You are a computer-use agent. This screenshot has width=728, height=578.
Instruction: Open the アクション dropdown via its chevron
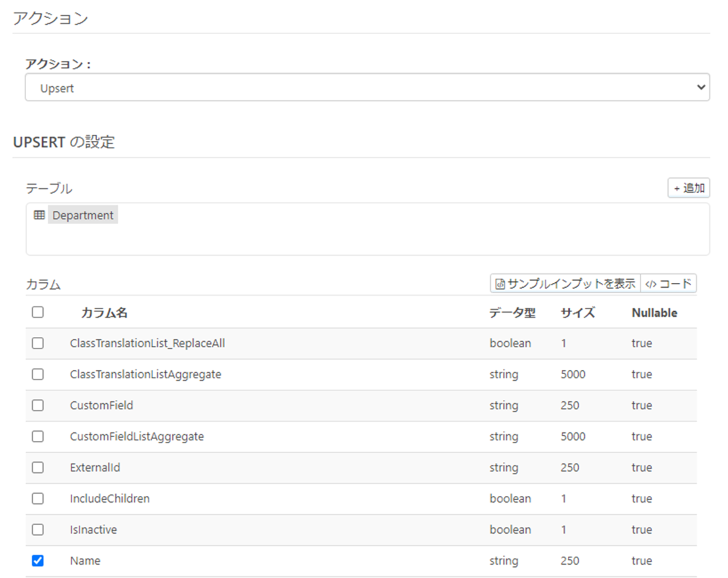701,87
